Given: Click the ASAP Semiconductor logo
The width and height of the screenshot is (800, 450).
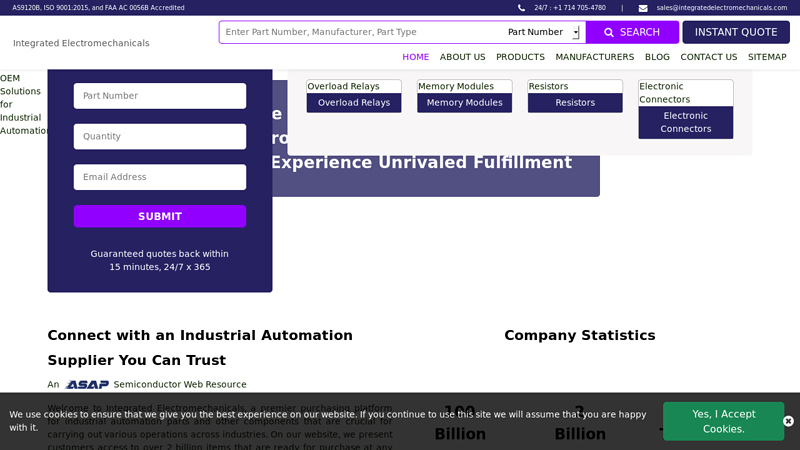Looking at the screenshot, I should coord(87,385).
